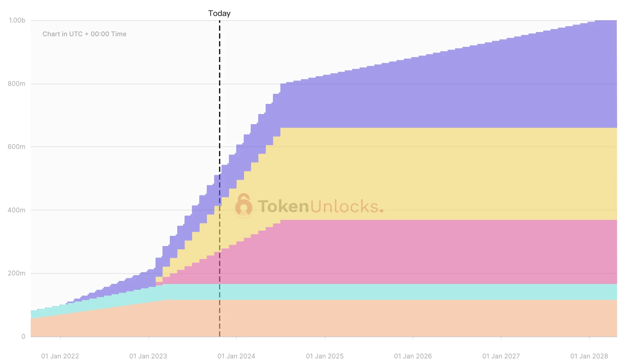Click the 01 Jan 2023 axis label
This screenshot has height=364, width=623.
(148, 356)
